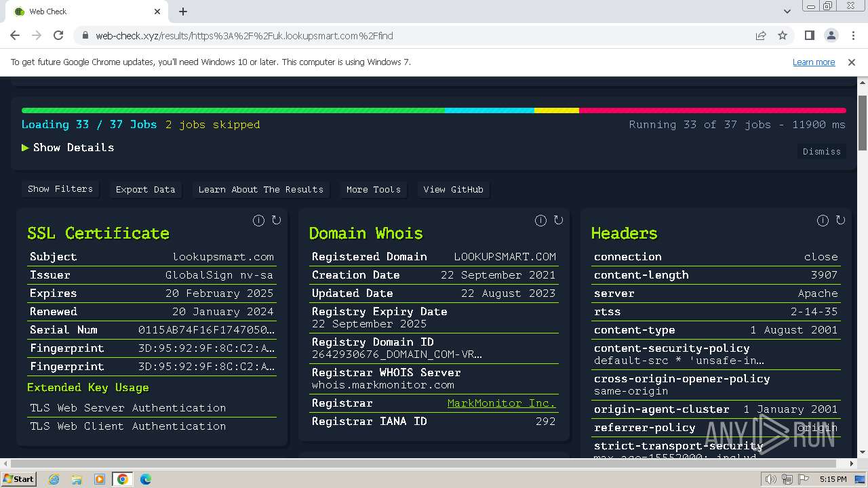Select TLS Web Client Authentication row
Viewport: 868px width, 488px height.
pyautogui.click(x=152, y=426)
